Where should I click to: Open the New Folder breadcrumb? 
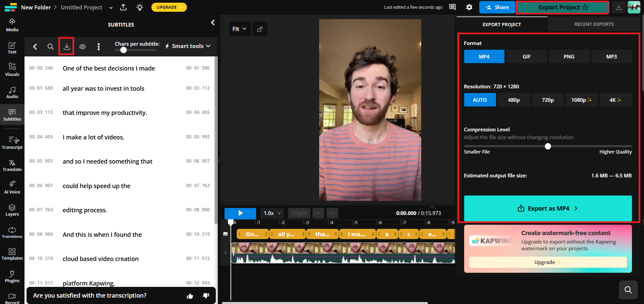coord(36,7)
